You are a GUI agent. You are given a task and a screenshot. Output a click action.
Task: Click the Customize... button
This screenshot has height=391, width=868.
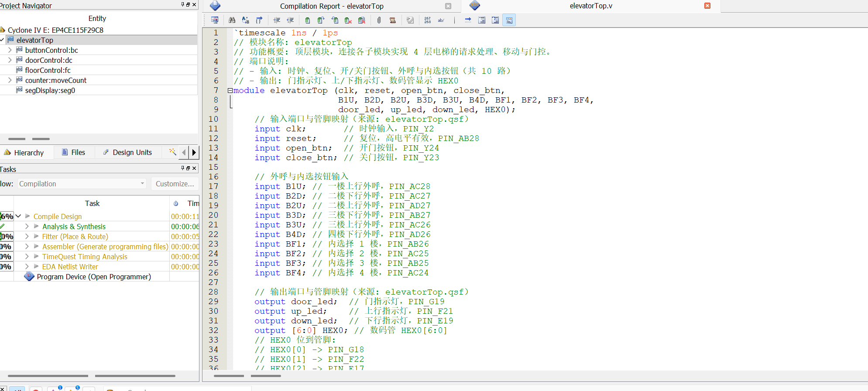click(175, 184)
